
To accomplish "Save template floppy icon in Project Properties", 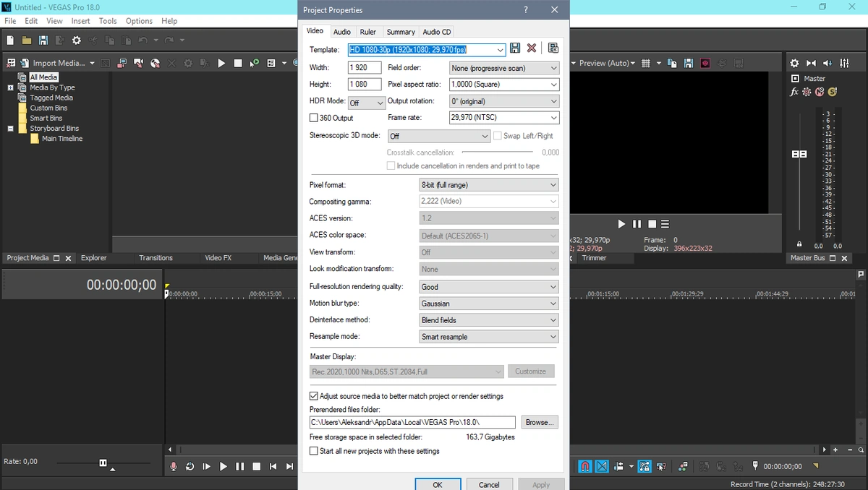I will click(515, 48).
